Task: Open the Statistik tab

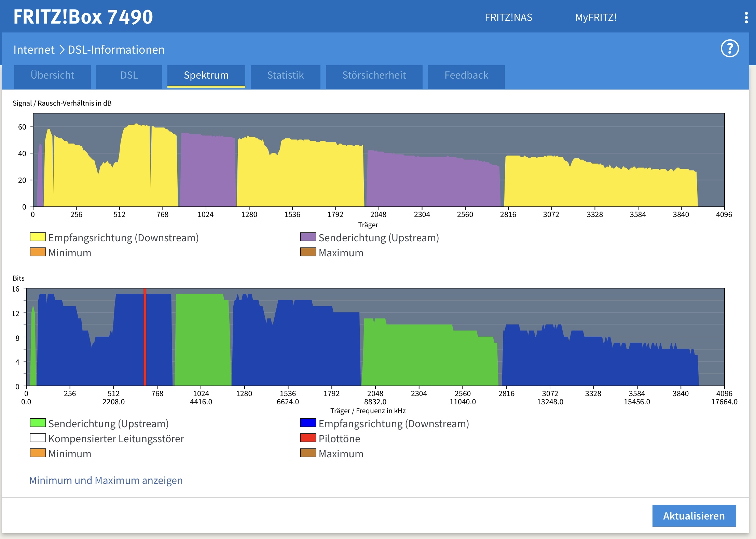Action: [285, 75]
